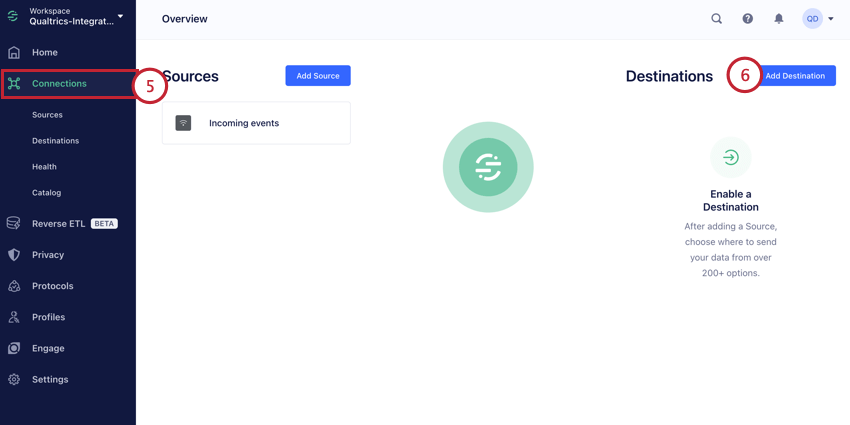
Task: Open the search magnifier icon
Action: [717, 19]
